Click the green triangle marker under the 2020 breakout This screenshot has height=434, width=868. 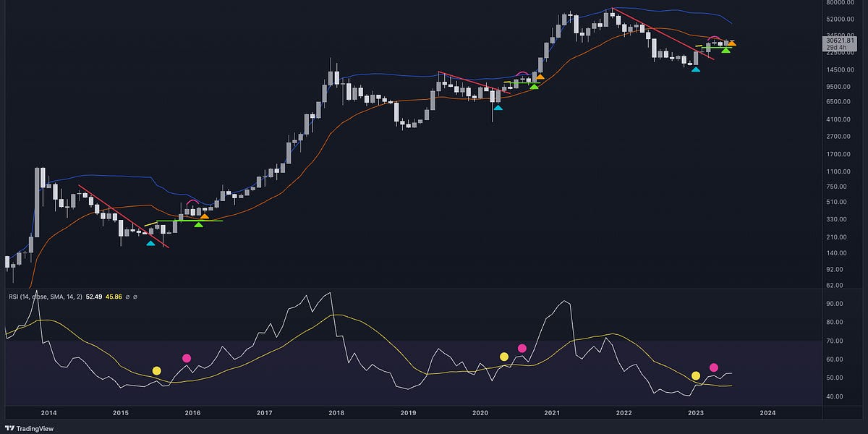[534, 88]
